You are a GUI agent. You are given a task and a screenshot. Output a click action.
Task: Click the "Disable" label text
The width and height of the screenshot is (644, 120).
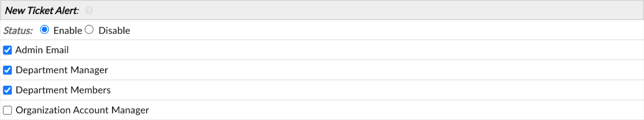(x=114, y=30)
